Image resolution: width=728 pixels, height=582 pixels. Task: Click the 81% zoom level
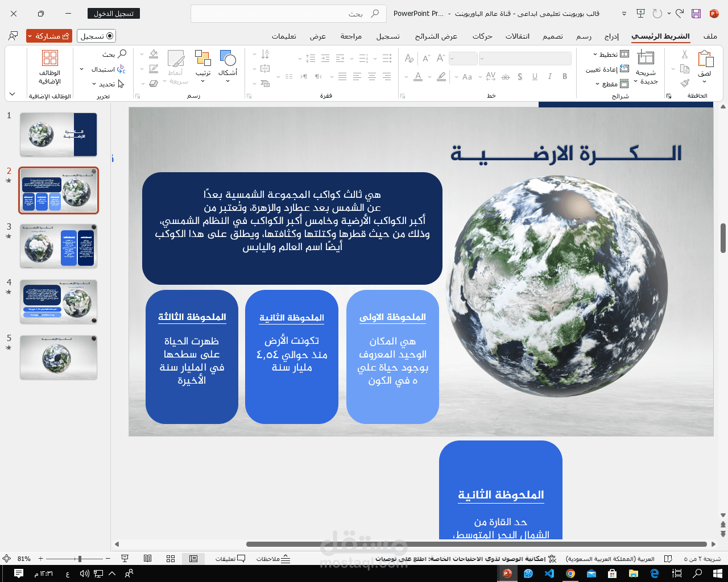tap(24, 559)
